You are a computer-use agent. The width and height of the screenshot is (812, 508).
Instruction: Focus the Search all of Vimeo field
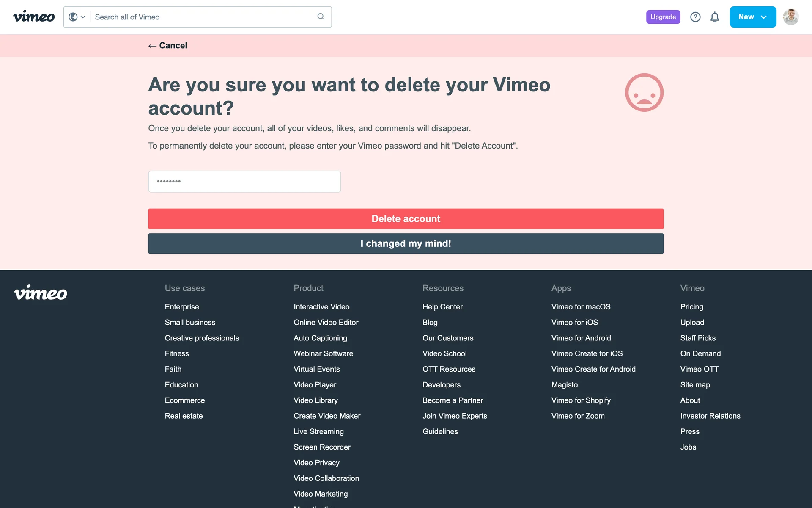[x=203, y=17]
